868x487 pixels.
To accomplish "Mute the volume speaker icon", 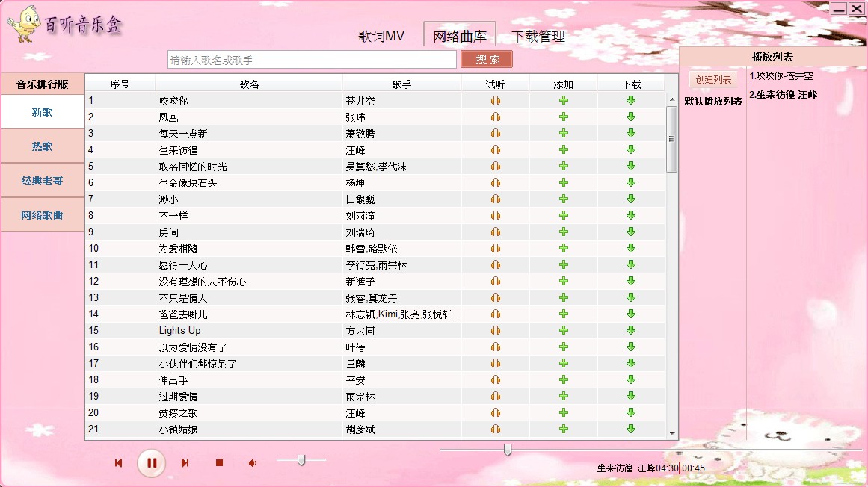I will pyautogui.click(x=253, y=462).
